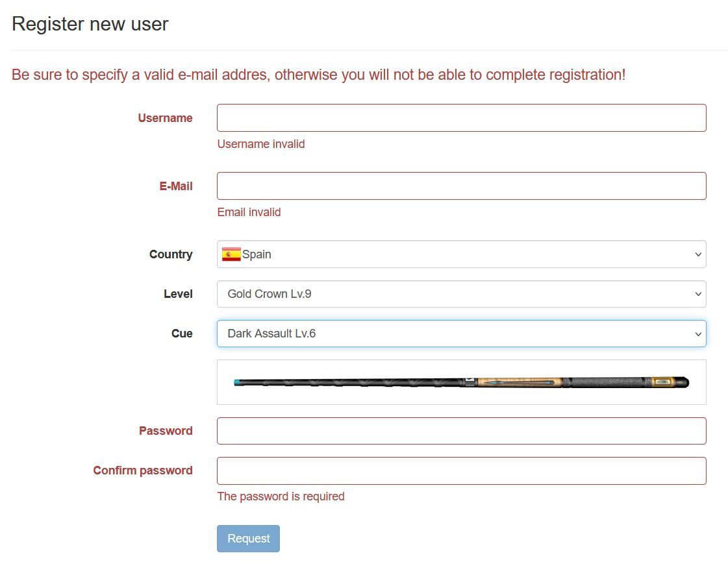
Task: Expand the Country dropdown arrow
Action: (x=698, y=254)
